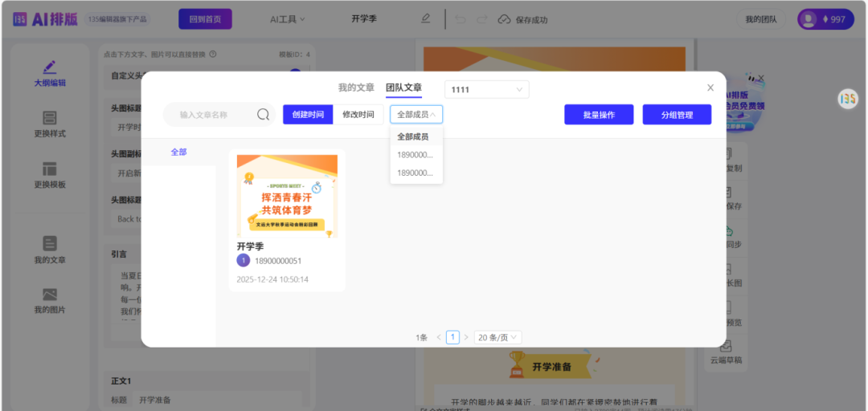The width and height of the screenshot is (868, 411).
Task: Click the search magnifier icon in the article search box
Action: tap(263, 115)
